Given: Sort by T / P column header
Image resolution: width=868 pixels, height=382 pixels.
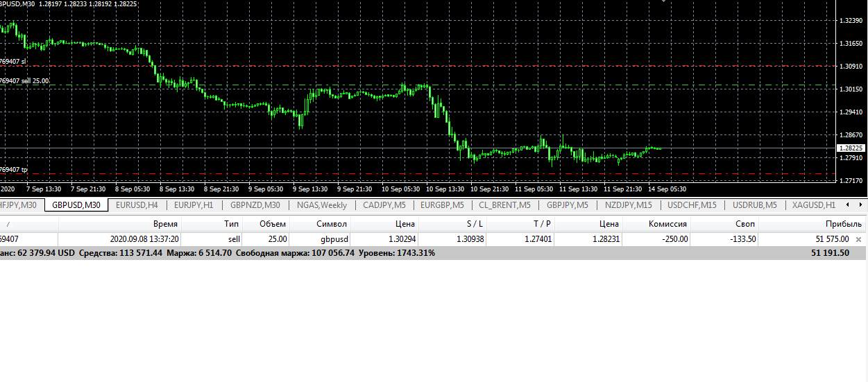Looking at the screenshot, I should 522,224.
